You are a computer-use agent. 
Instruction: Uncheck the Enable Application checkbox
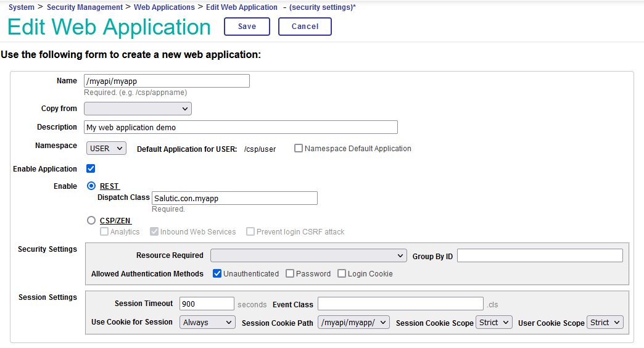pos(91,168)
